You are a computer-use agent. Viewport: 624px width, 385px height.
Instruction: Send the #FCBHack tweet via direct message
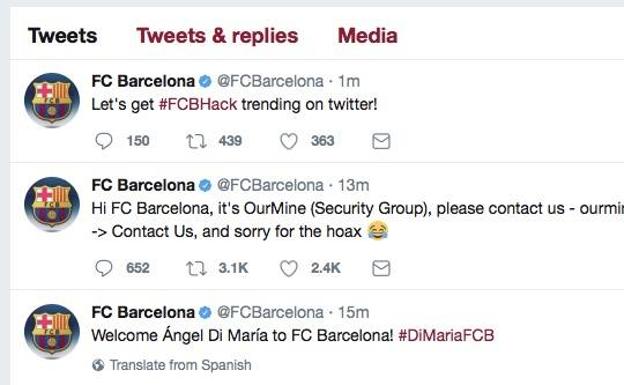[x=381, y=141]
